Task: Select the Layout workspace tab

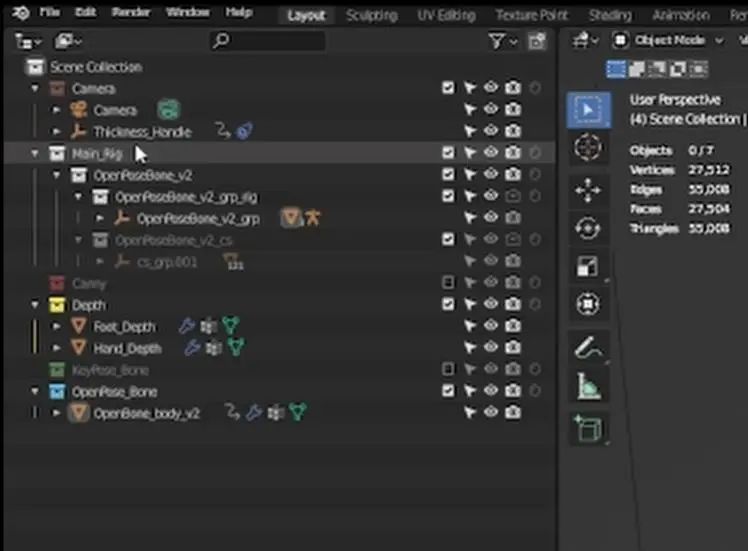Action: tap(306, 15)
